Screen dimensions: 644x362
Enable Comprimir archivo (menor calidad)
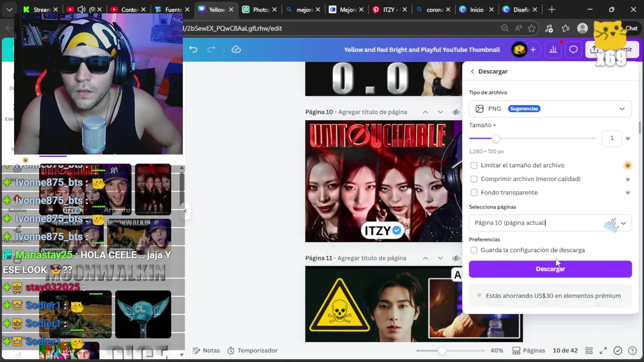coord(474,179)
